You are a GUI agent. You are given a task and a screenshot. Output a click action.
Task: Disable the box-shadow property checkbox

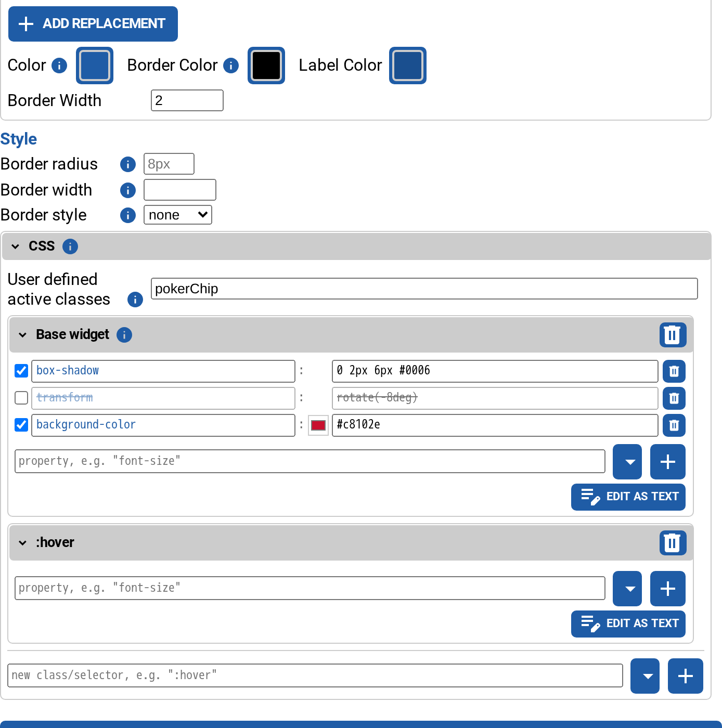coord(21,371)
